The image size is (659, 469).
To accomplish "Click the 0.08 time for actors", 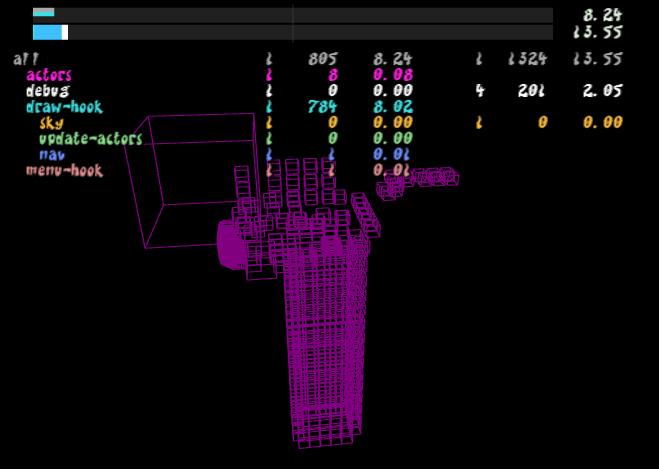I will coord(392,75).
